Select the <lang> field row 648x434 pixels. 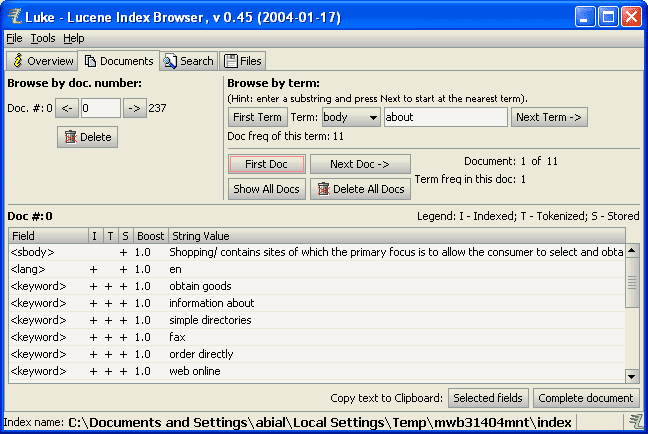coord(317,269)
